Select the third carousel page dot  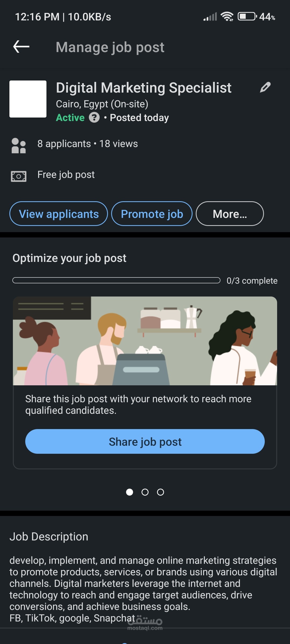point(161,492)
